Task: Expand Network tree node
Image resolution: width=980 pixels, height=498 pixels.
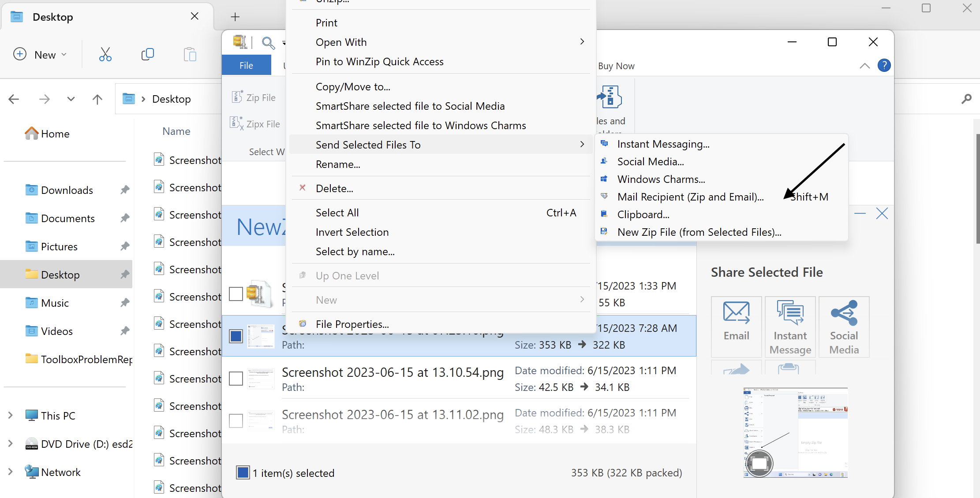Action: click(10, 472)
